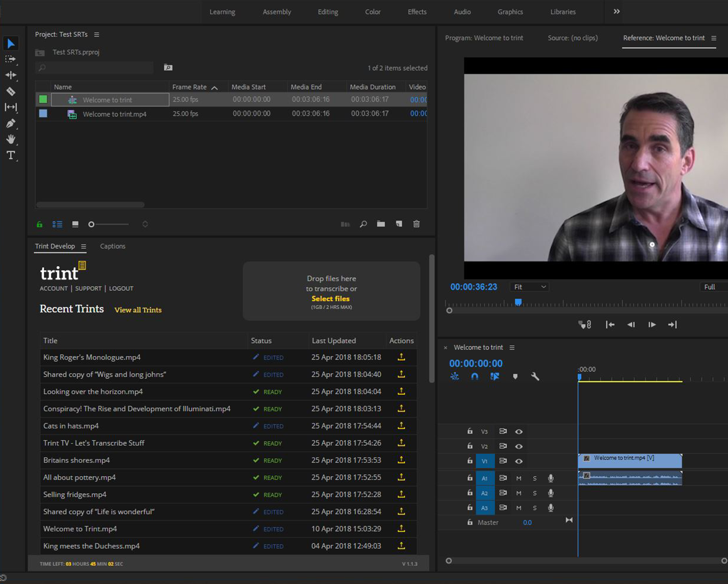The height and width of the screenshot is (584, 728).
Task: Select the Razor tool in the toolbar
Action: pos(11,91)
